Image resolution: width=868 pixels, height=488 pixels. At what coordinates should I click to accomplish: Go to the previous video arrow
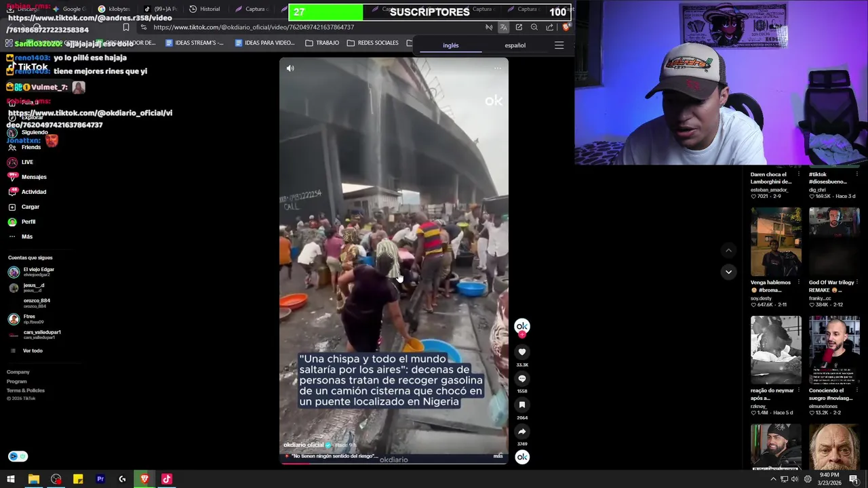pos(728,250)
